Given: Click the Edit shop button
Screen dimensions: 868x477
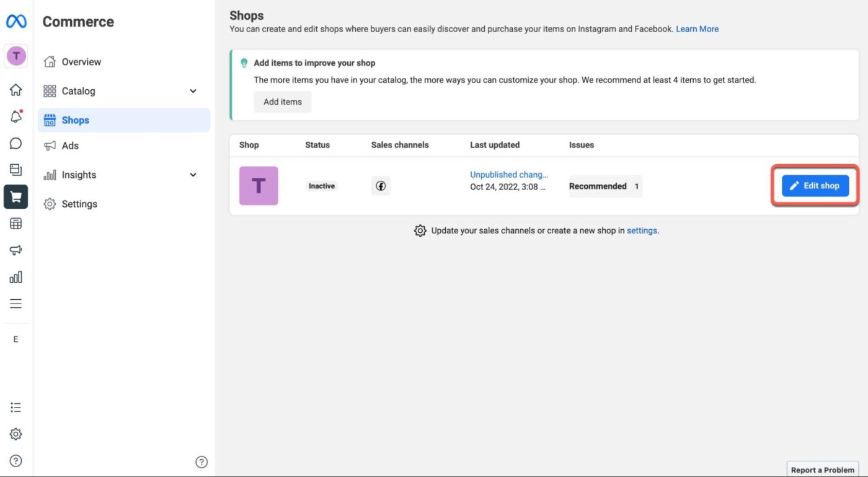Looking at the screenshot, I should click(x=815, y=186).
